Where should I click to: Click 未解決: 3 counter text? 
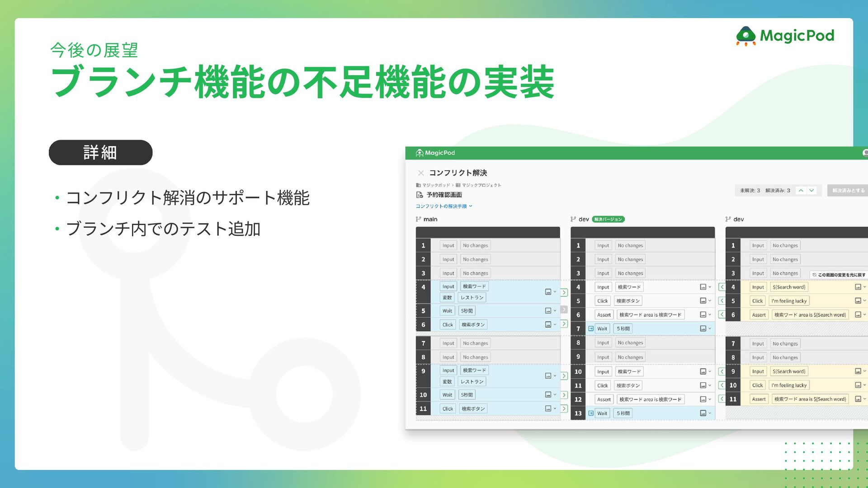tap(750, 191)
